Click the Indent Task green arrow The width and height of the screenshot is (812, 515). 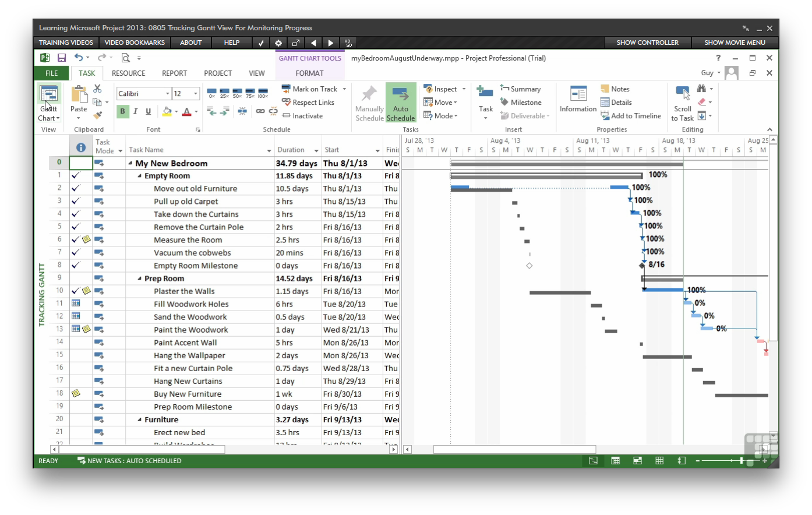(224, 111)
